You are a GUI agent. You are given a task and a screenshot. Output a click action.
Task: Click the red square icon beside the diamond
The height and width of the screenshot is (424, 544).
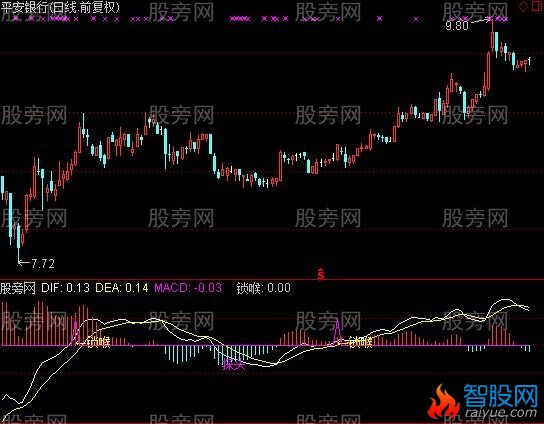(537, 7)
